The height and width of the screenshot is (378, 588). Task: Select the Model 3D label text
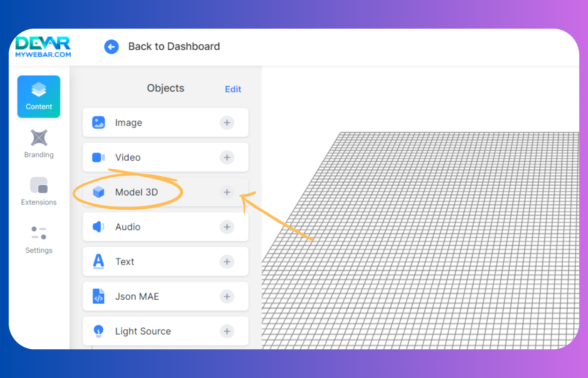[136, 192]
